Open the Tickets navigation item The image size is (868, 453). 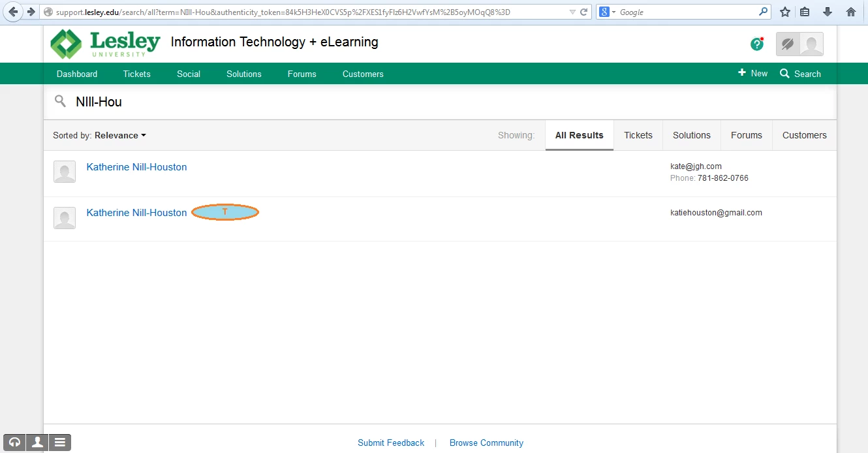click(x=137, y=74)
